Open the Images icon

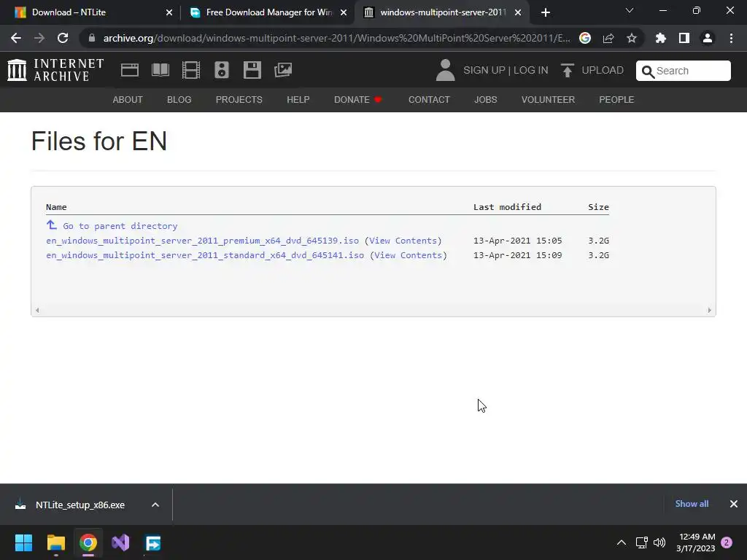click(283, 70)
